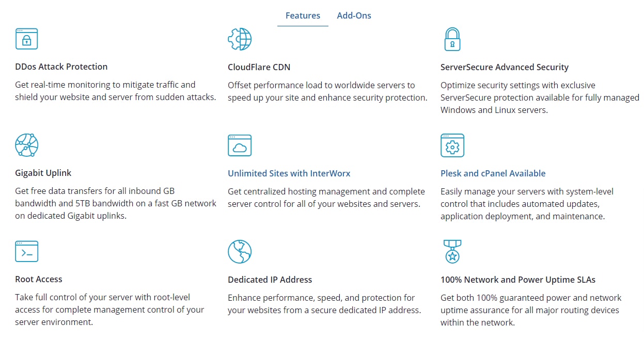The height and width of the screenshot is (341, 644).
Task: Click the Gigabit Uplink heading
Action: pyautogui.click(x=43, y=173)
